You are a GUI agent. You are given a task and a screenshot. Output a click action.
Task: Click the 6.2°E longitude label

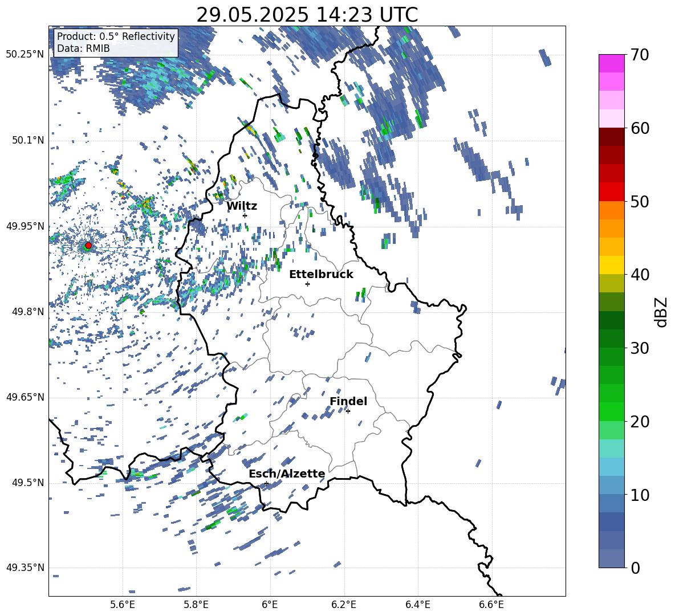344,605
